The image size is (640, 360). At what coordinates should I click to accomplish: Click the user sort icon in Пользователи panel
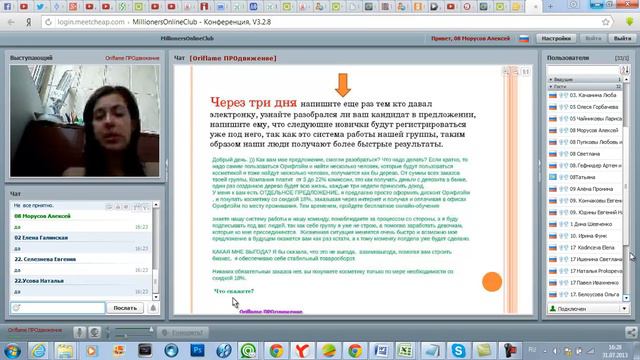[x=624, y=70]
